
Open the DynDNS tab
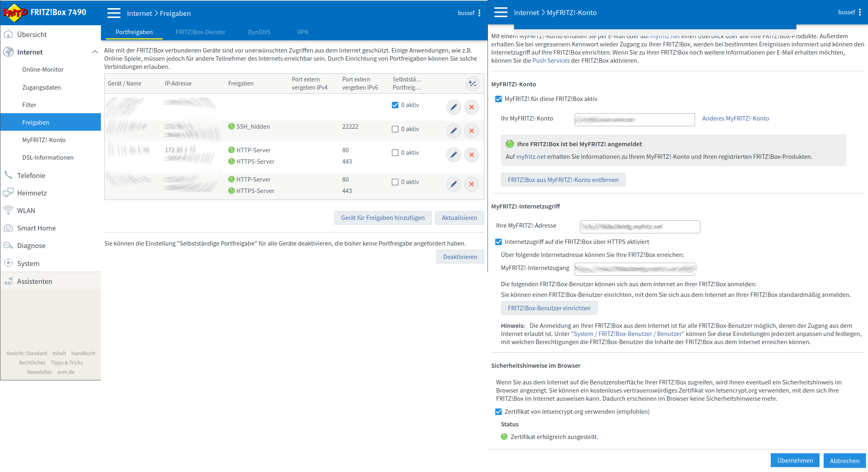pyautogui.click(x=259, y=32)
